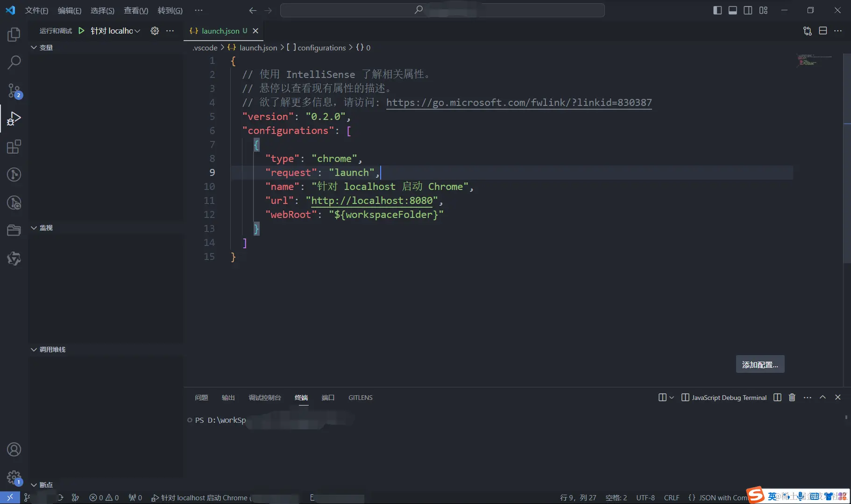Click the editor minimap preview

(814, 61)
